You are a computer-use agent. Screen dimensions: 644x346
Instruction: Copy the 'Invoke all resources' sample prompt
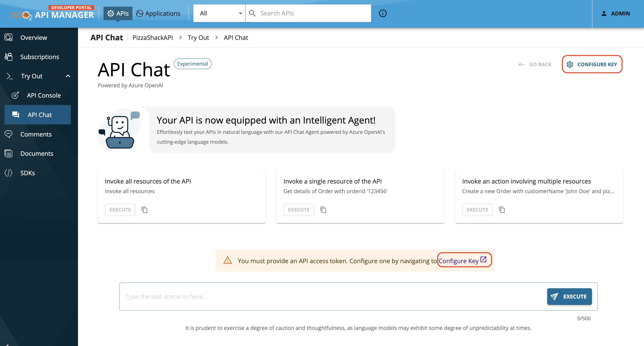tap(145, 210)
